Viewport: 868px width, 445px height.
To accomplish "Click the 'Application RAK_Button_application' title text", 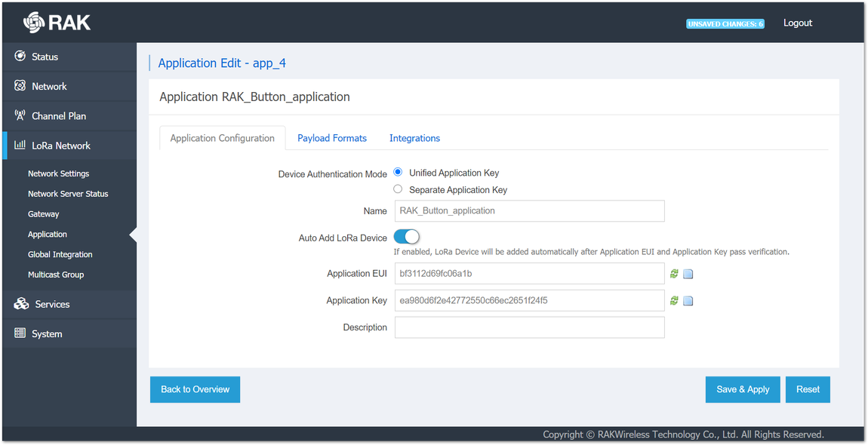I will [254, 97].
